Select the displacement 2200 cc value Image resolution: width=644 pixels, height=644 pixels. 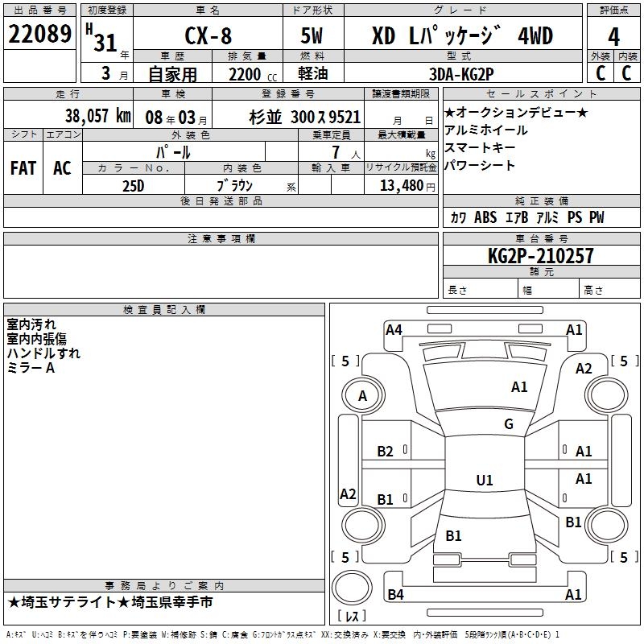coord(253,75)
